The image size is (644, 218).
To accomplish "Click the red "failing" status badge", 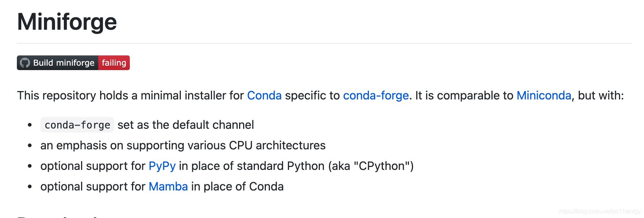I will pos(114,63).
